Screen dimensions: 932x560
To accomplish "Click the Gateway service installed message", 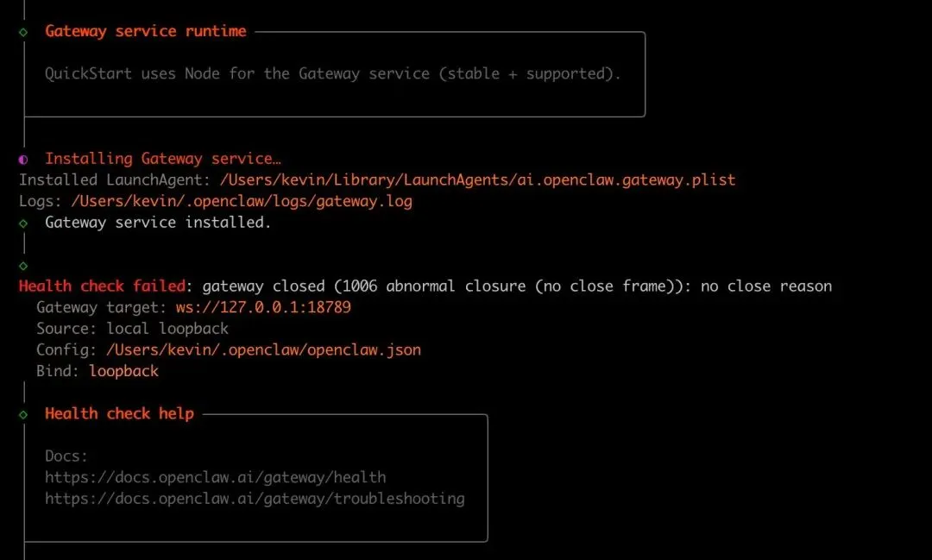I will click(158, 223).
